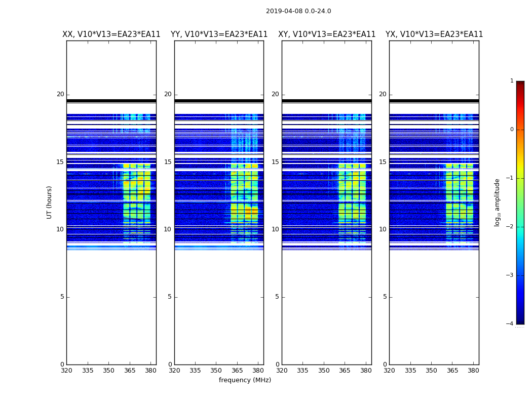
Task: Click the XY, V10*V13=EA23*EA11 panel title
Action: pos(327,34)
